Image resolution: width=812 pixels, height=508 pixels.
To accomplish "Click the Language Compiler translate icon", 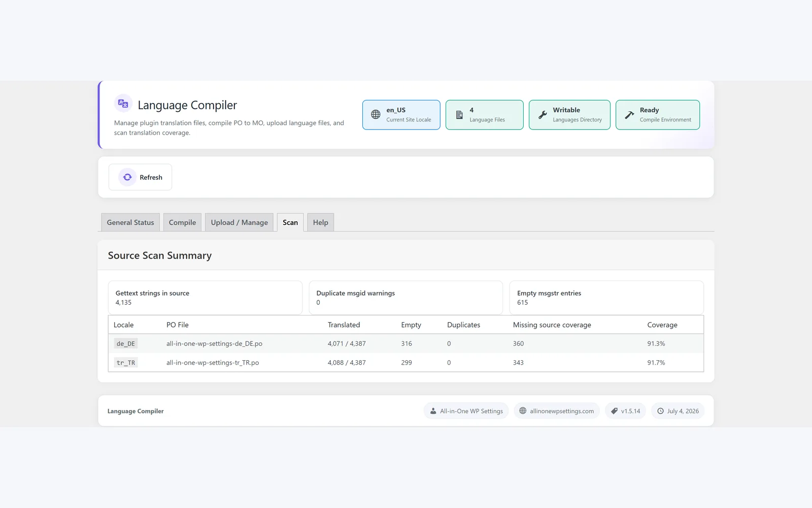I will pyautogui.click(x=123, y=104).
